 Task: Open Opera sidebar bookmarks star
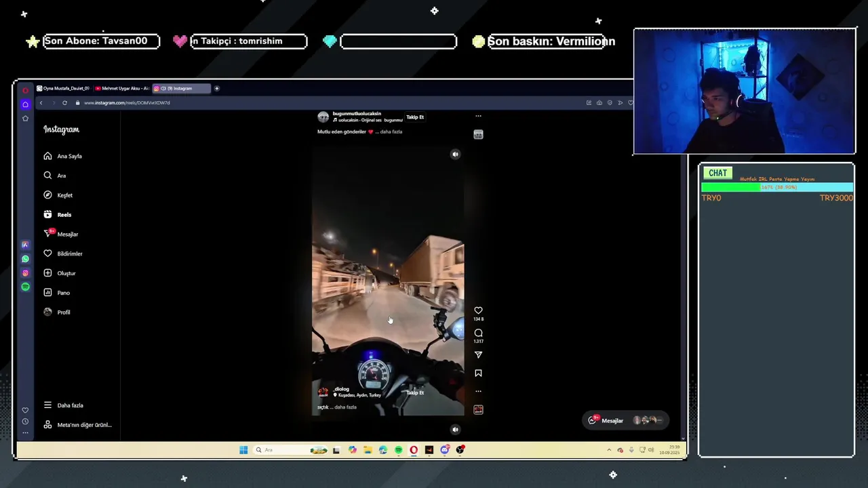tap(25, 119)
